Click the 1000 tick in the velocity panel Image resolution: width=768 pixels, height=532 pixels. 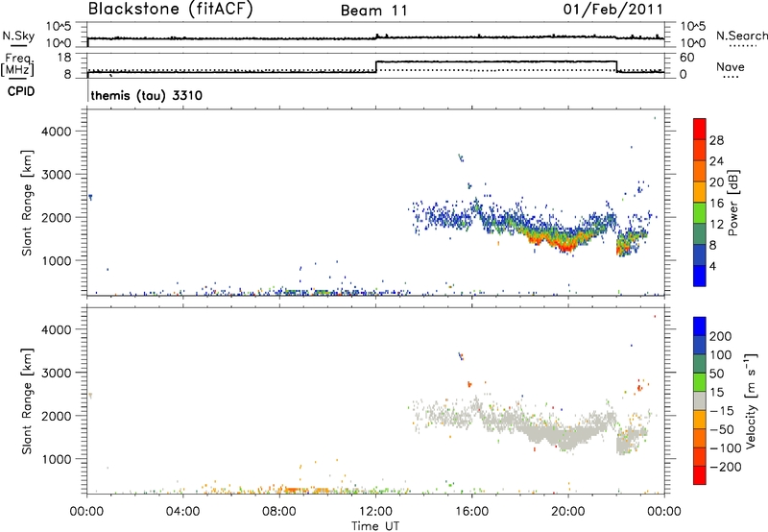(56, 459)
